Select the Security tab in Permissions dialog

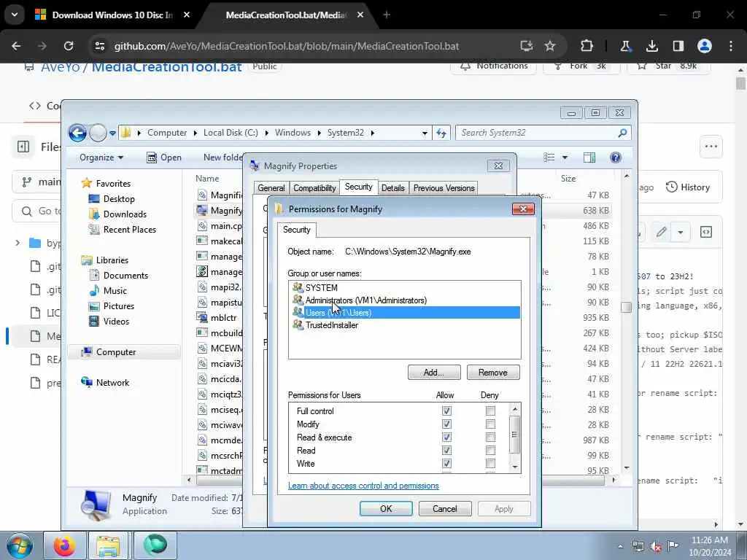click(296, 230)
